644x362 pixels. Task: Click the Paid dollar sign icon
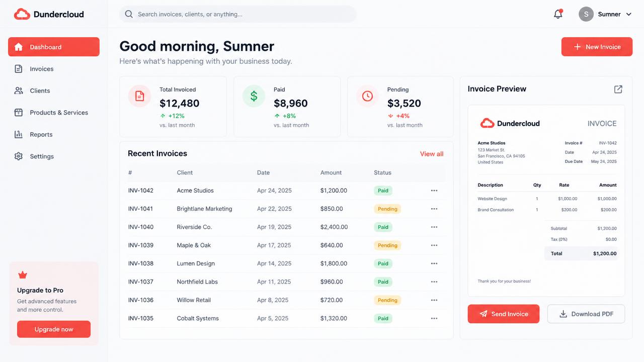[x=254, y=96]
